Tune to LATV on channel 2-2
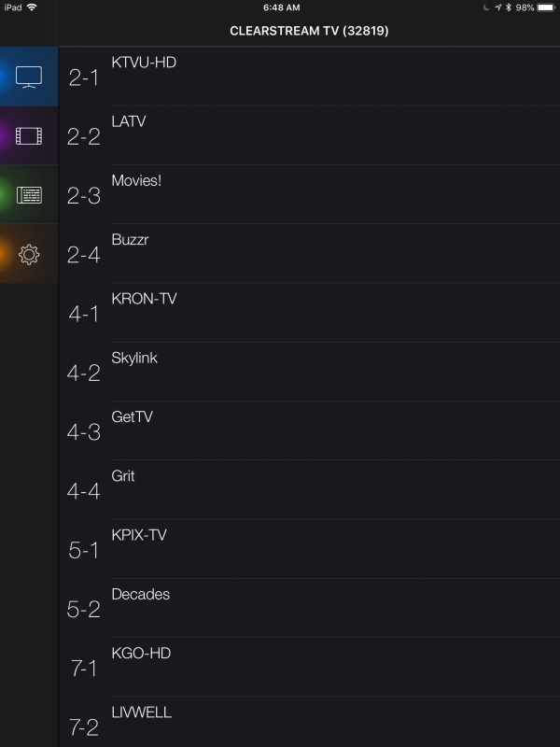 click(308, 135)
